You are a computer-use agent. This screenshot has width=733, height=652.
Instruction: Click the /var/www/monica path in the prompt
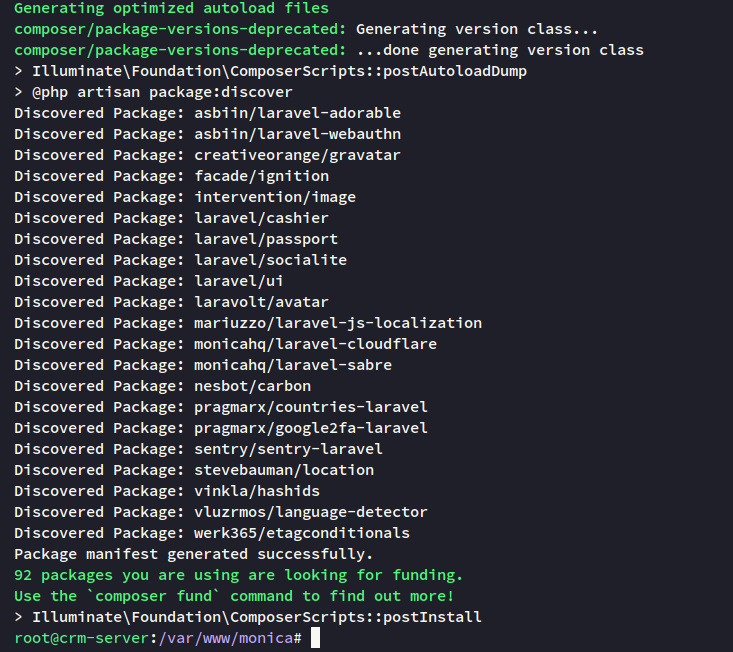[225, 638]
